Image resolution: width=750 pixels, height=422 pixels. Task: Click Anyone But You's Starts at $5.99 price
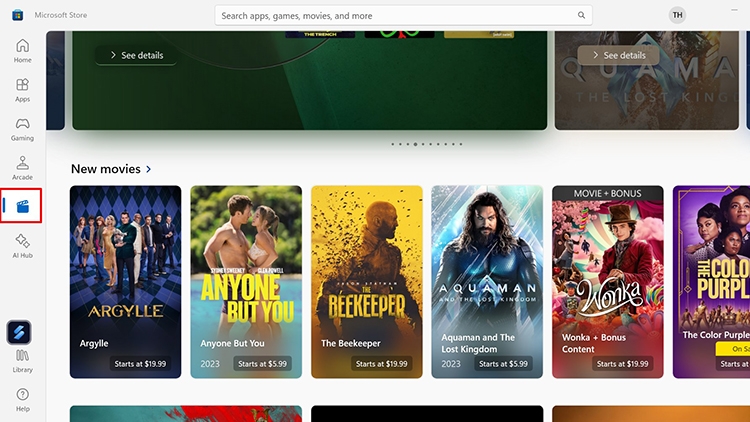(262, 364)
